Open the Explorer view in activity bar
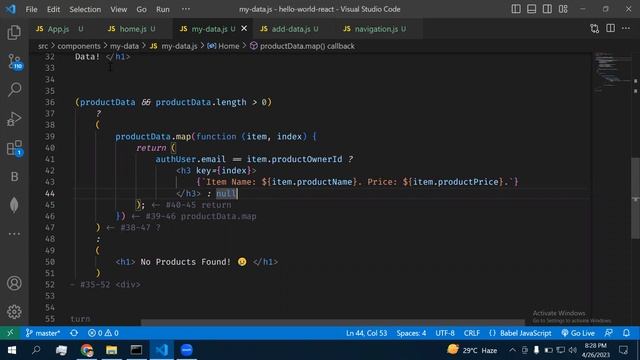 pos(14,32)
